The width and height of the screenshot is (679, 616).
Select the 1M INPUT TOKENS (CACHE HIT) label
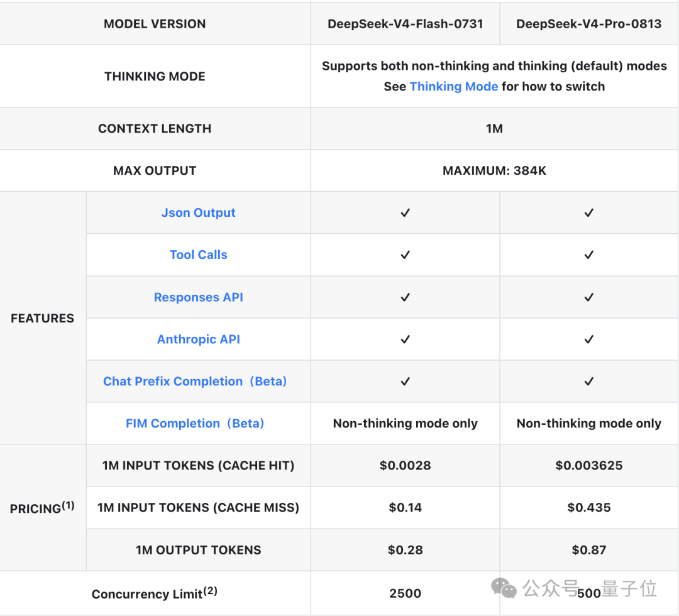[x=198, y=465]
